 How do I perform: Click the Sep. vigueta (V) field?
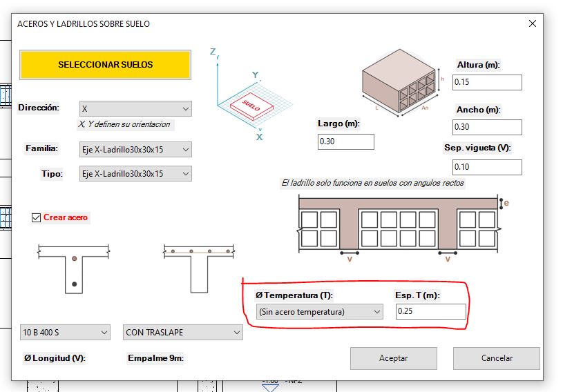click(x=487, y=167)
